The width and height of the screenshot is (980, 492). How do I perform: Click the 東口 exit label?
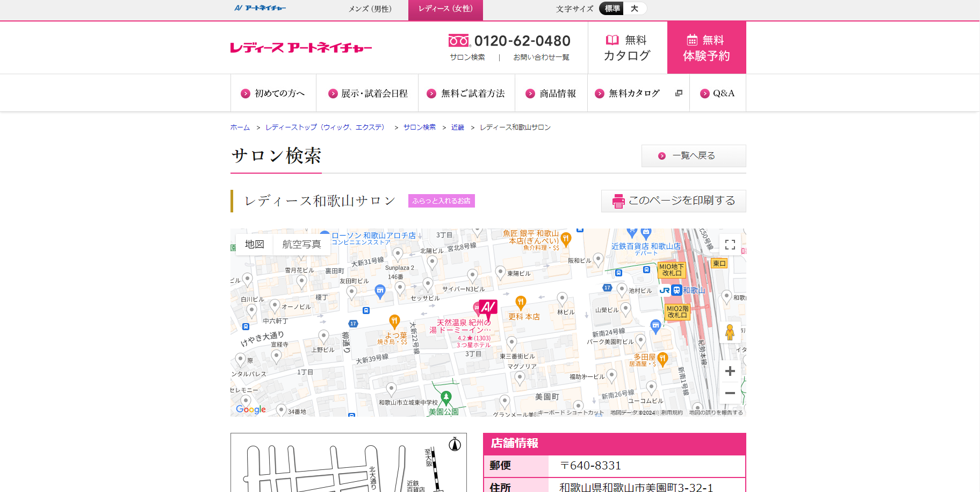pyautogui.click(x=719, y=263)
